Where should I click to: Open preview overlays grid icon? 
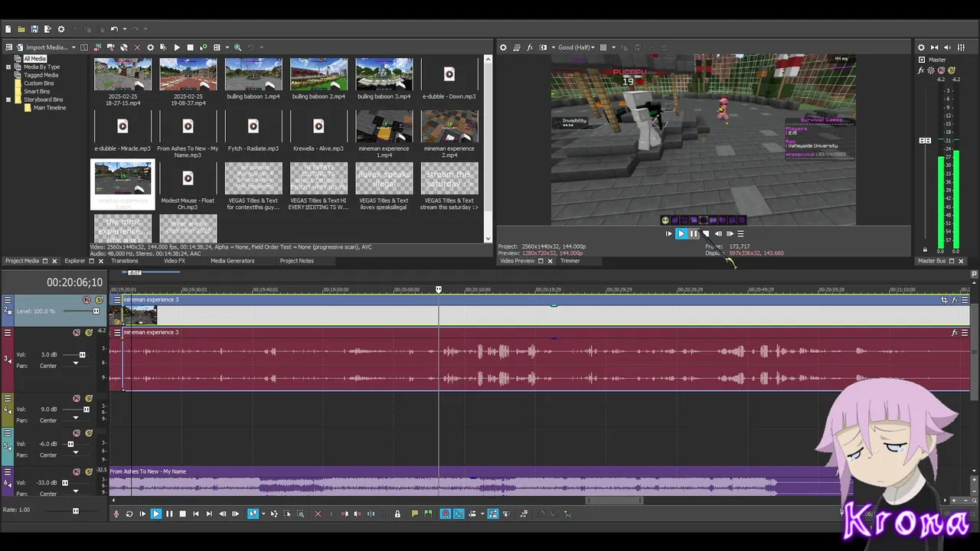coord(603,47)
